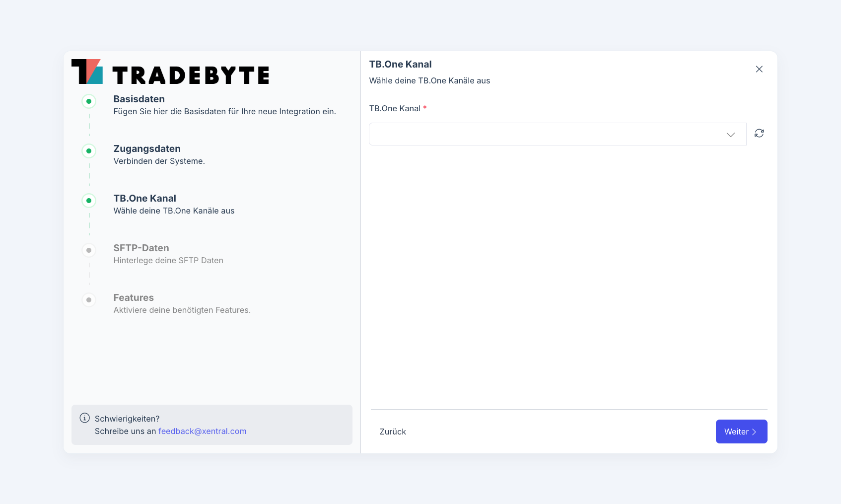Select the Zugangsdaten step indicator circle
Screen dimensions: 841x504
pyautogui.click(x=89, y=151)
